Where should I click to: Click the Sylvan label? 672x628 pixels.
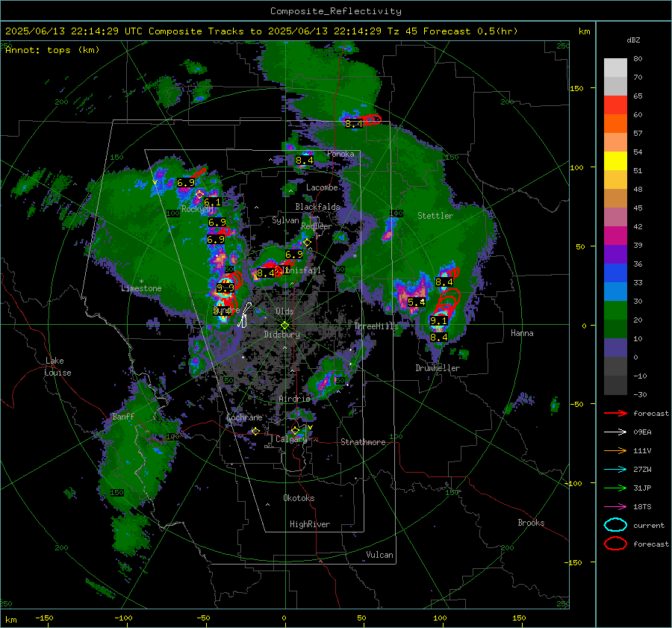point(285,220)
